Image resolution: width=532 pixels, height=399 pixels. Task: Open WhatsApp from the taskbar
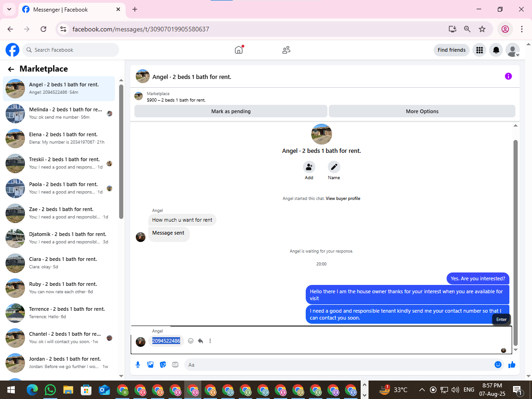click(x=50, y=390)
